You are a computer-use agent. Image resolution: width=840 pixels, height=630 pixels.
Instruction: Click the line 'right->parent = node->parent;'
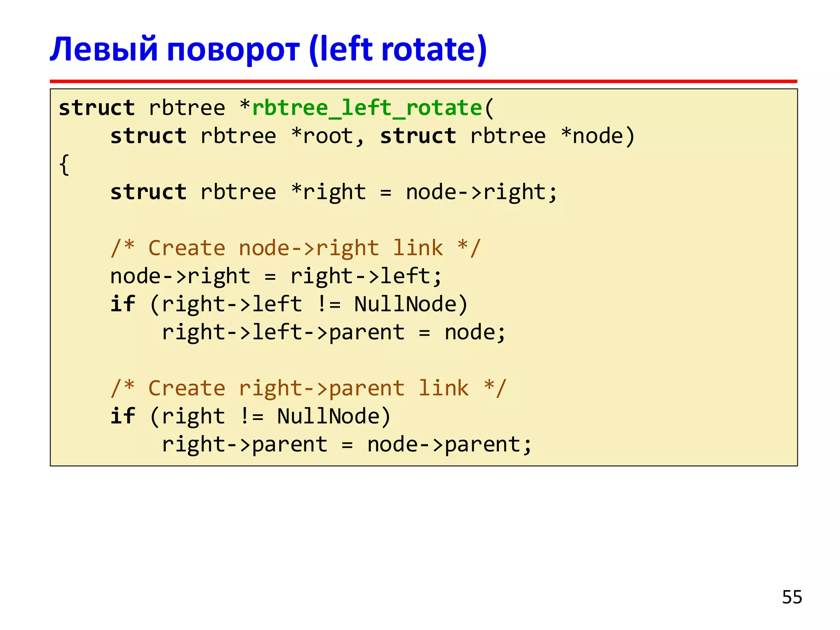coord(347,445)
